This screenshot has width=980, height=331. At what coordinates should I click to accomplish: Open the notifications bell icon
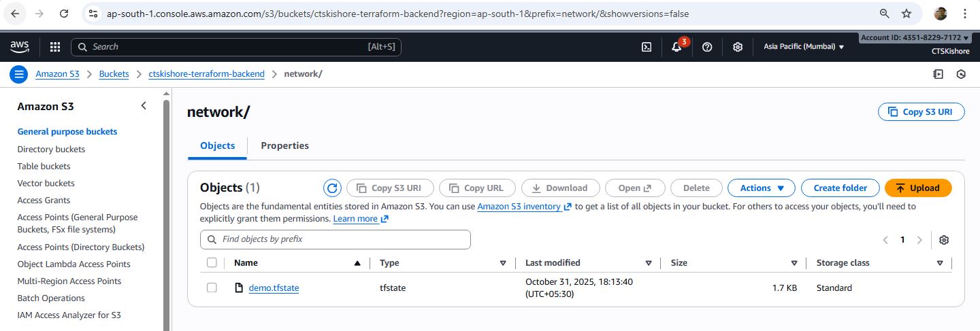(676, 47)
